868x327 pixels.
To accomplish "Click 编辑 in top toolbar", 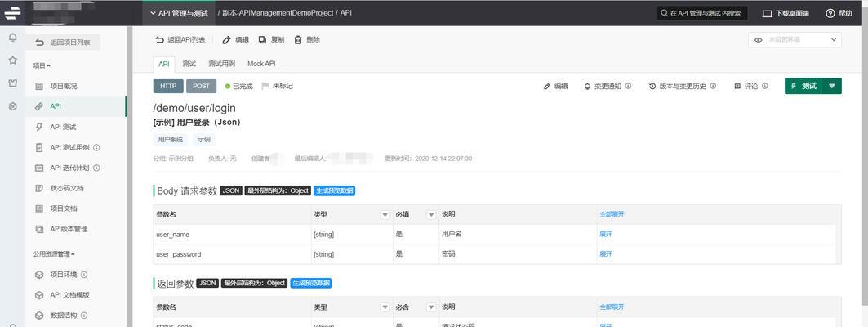I will click(236, 40).
